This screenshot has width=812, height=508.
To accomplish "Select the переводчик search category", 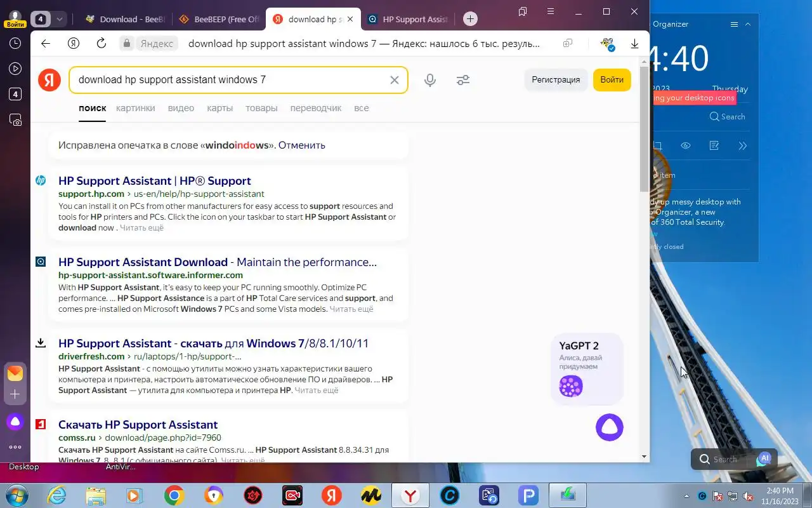I will [x=316, y=108].
